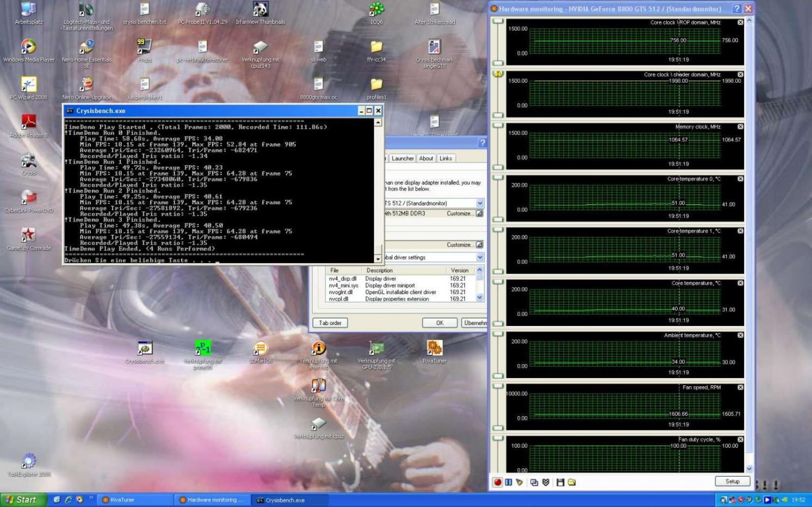The height and width of the screenshot is (507, 812).
Task: Click the red record log button in Hardware monitoring
Action: tap(497, 482)
